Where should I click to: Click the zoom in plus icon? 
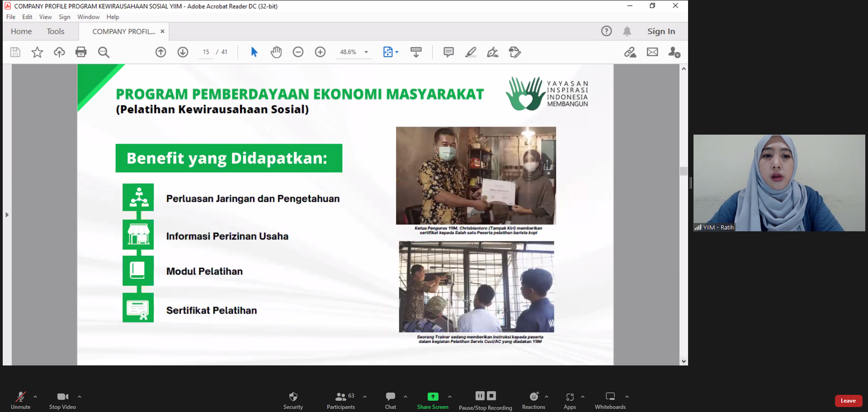click(320, 52)
